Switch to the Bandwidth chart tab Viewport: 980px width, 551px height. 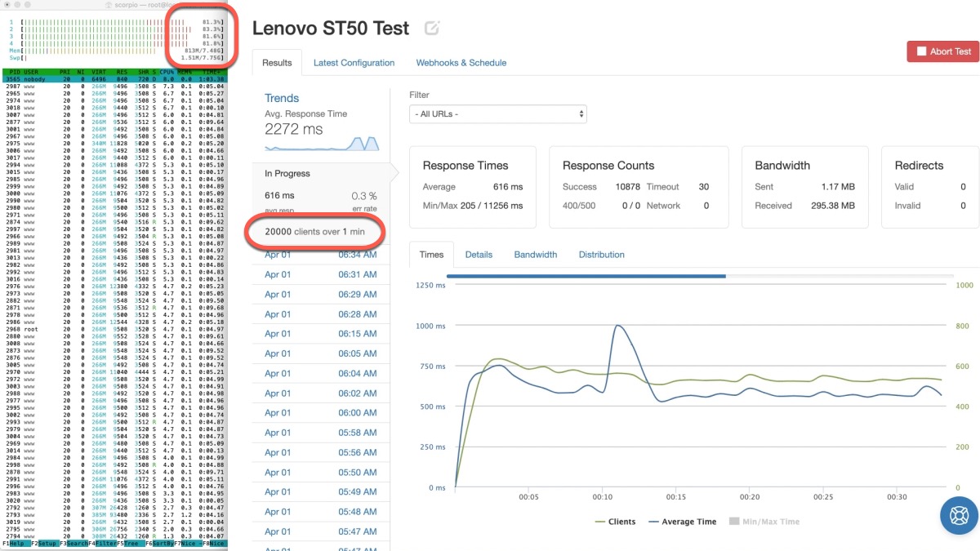tap(535, 255)
